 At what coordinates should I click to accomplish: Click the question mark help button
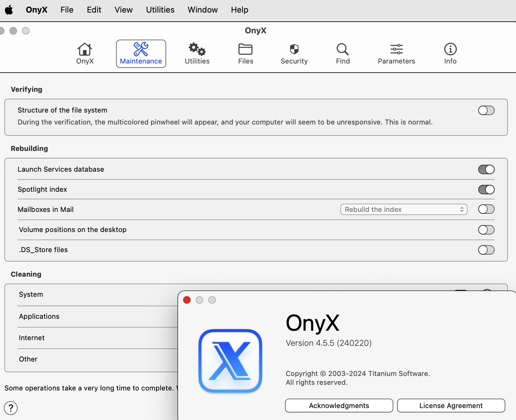click(11, 408)
